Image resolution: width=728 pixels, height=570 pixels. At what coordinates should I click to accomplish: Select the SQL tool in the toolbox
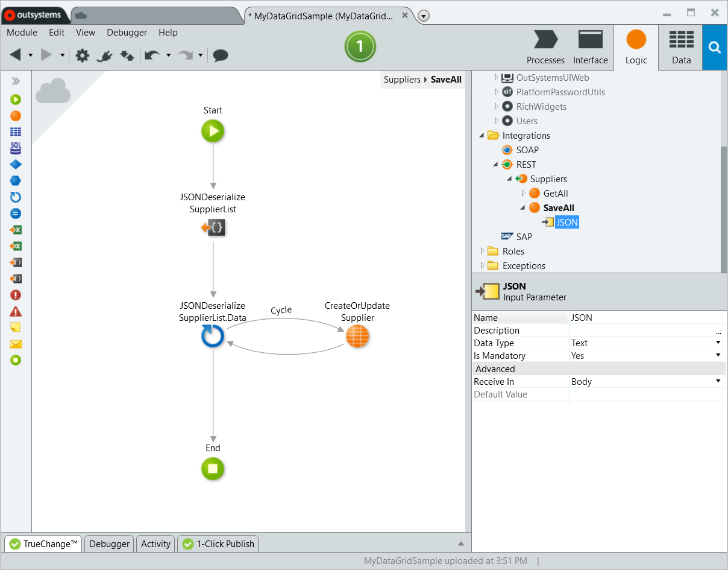pyautogui.click(x=16, y=148)
